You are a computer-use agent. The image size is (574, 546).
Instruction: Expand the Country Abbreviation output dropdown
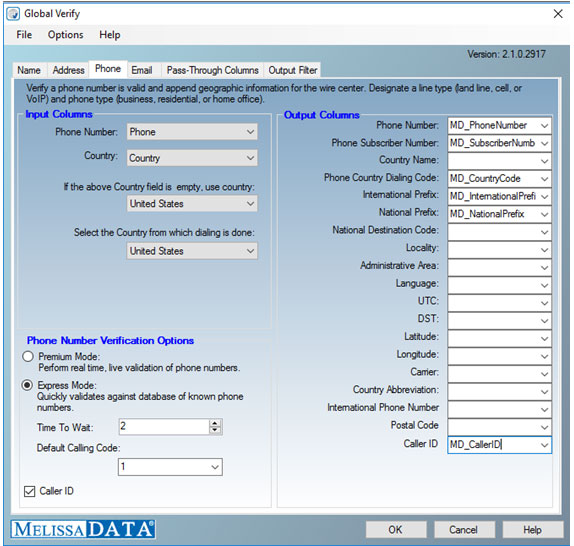[x=544, y=392]
